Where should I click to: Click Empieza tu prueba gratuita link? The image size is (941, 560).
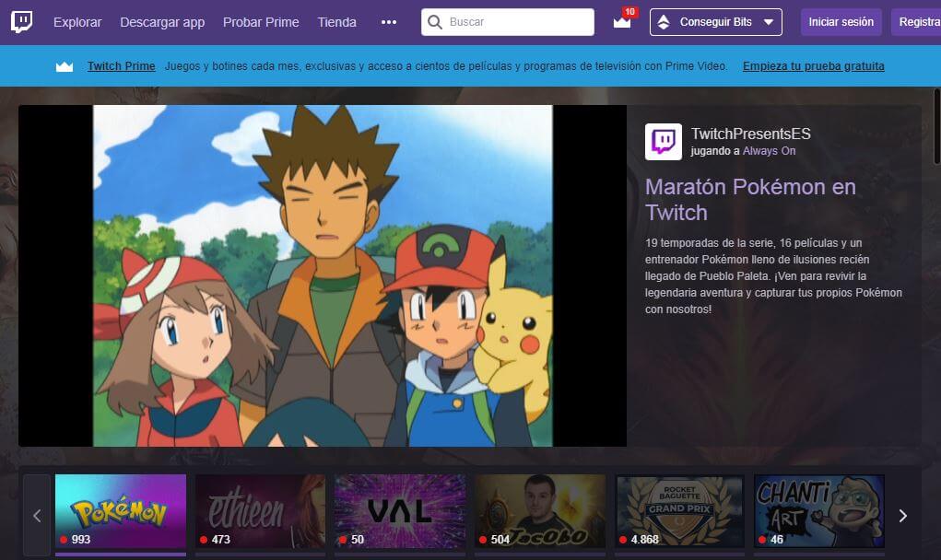[813, 66]
